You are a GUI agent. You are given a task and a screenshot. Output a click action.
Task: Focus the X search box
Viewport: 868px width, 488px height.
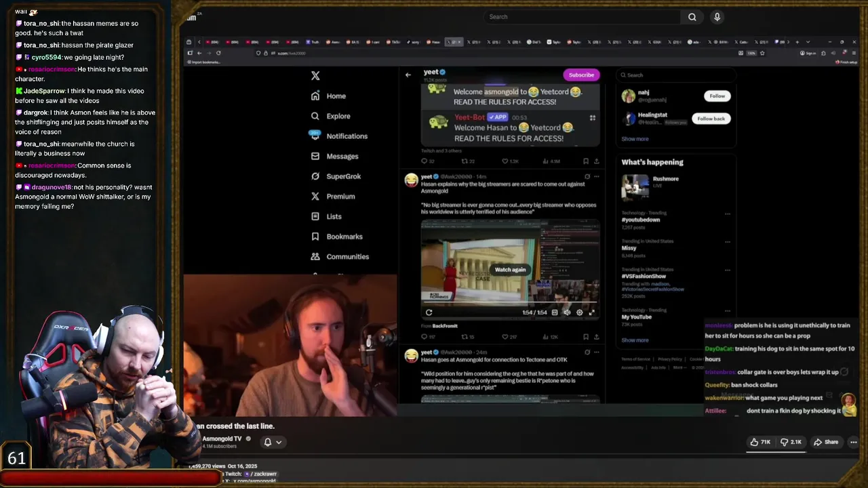coord(675,75)
